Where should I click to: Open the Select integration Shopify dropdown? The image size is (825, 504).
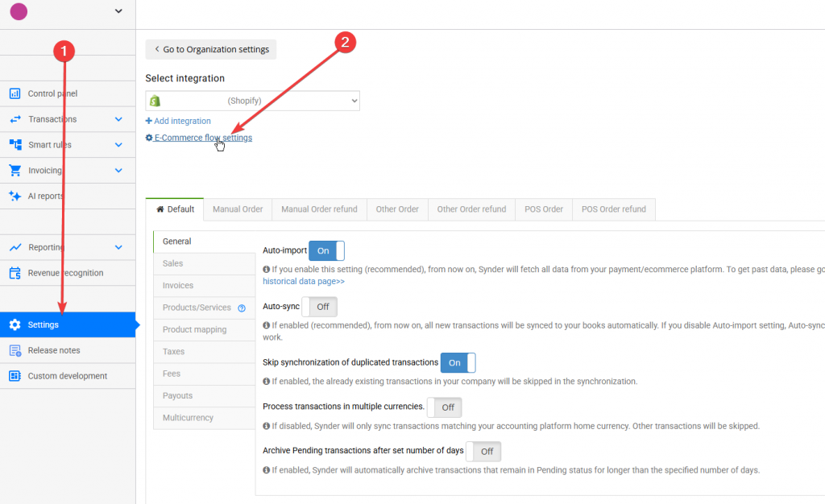pos(252,101)
